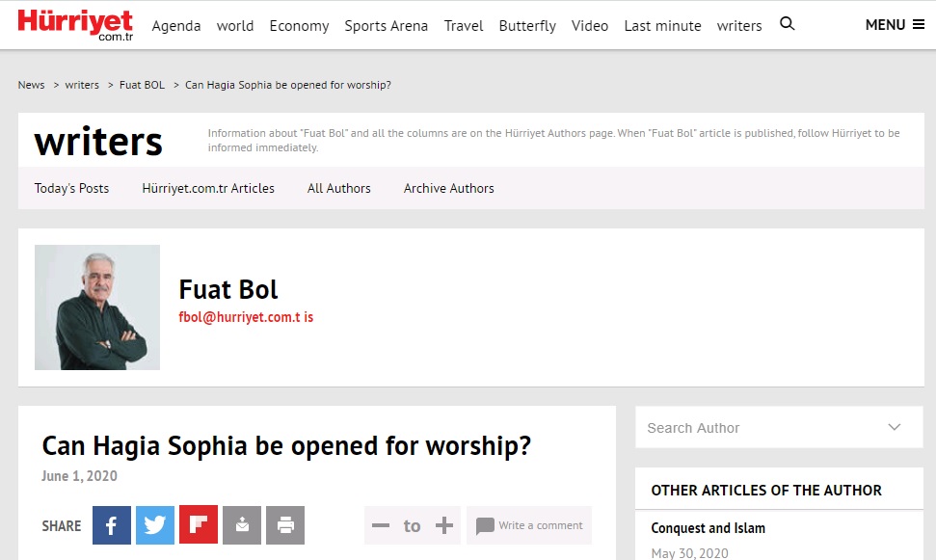Open Last minute news

pos(662,26)
